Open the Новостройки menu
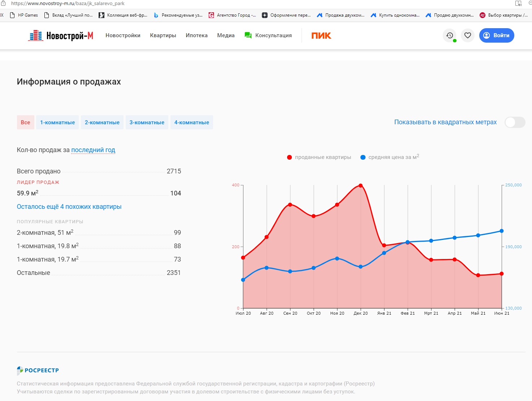The image size is (532, 401). click(123, 35)
